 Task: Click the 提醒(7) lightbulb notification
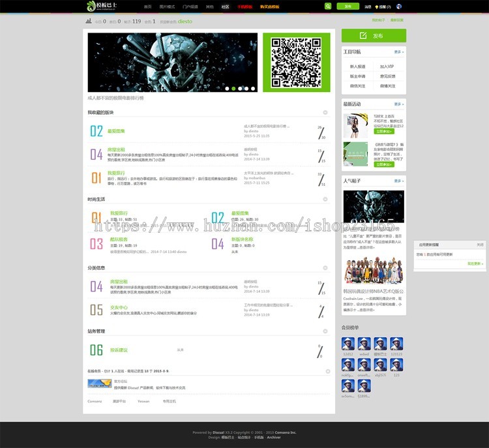click(x=383, y=7)
